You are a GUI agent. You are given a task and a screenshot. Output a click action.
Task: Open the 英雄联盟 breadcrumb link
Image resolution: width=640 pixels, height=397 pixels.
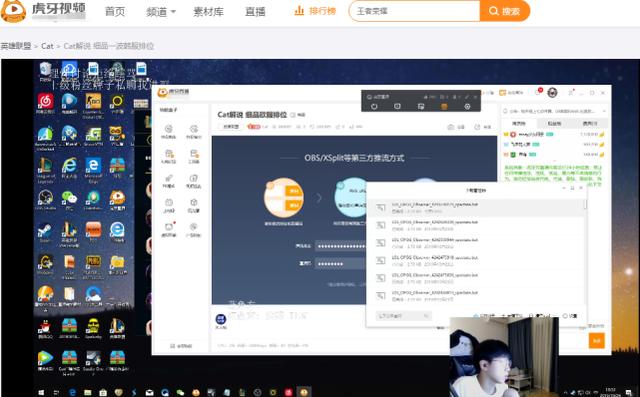16,46
